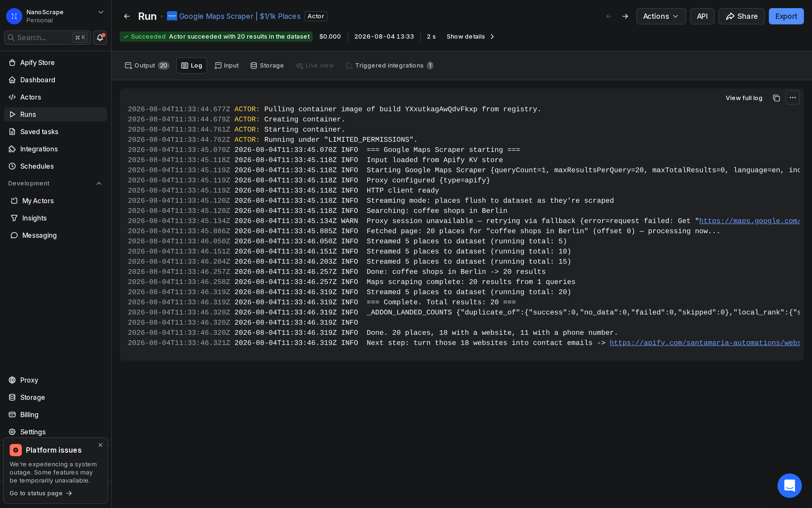Expand the NanoScrape account switcher chevron

[x=101, y=12]
